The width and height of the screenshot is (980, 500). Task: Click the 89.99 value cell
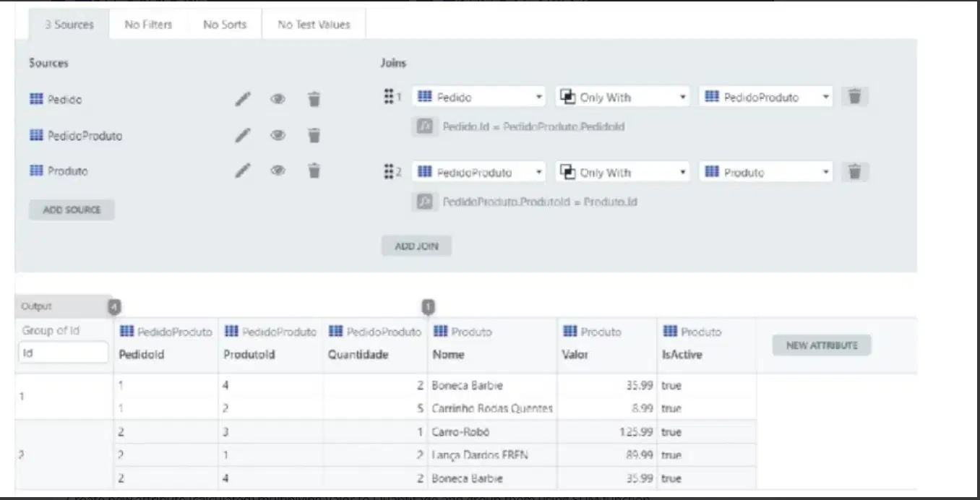[607, 455]
